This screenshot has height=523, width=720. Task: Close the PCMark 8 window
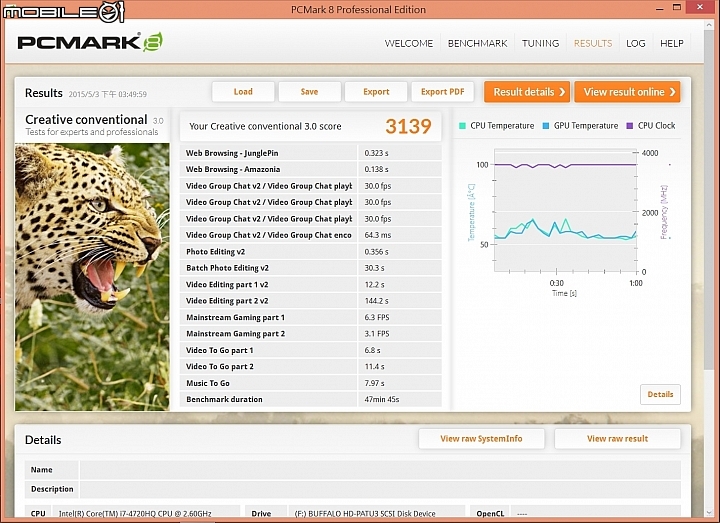click(700, 7)
